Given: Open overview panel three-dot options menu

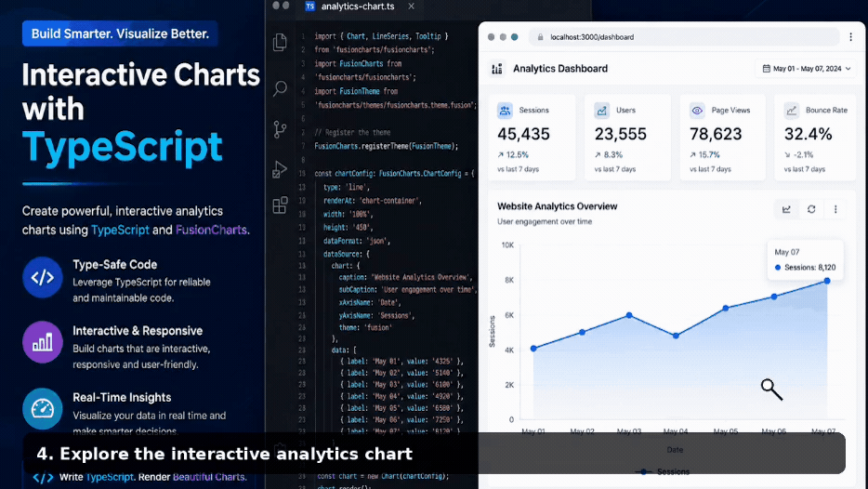Looking at the screenshot, I should pos(835,209).
